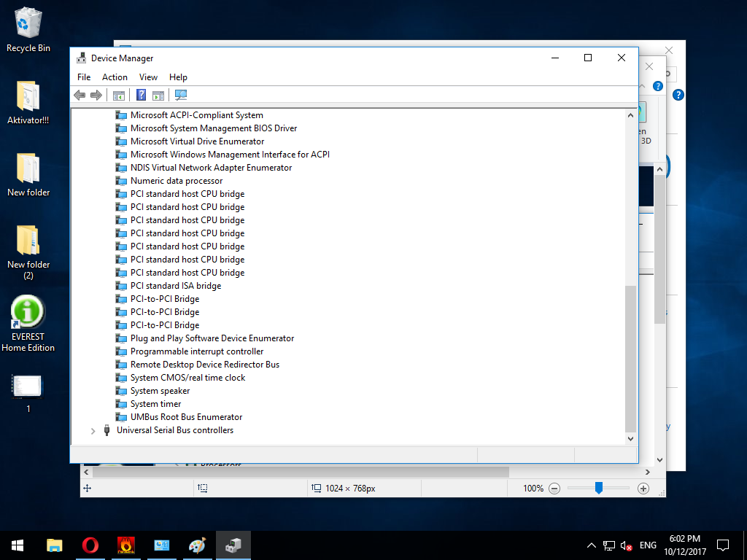Click Show/Hide Console Tree toolbar icon
This screenshot has height=560, width=747.
[x=119, y=96]
